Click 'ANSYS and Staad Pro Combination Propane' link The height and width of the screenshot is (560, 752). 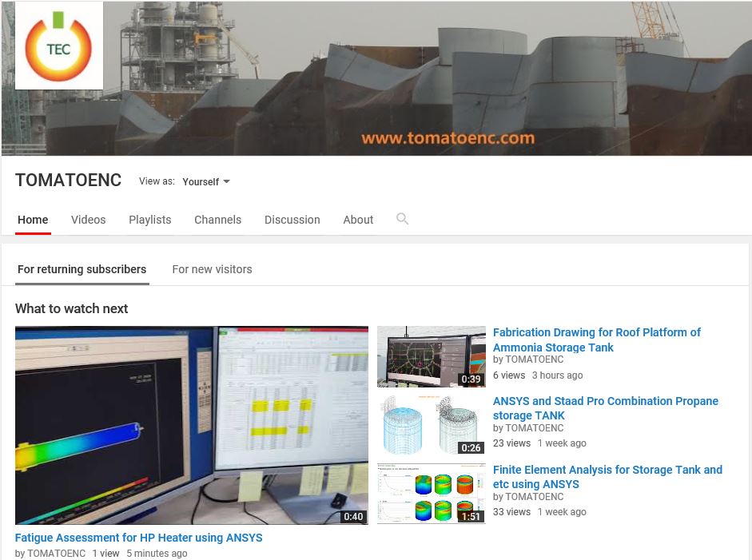click(x=605, y=408)
